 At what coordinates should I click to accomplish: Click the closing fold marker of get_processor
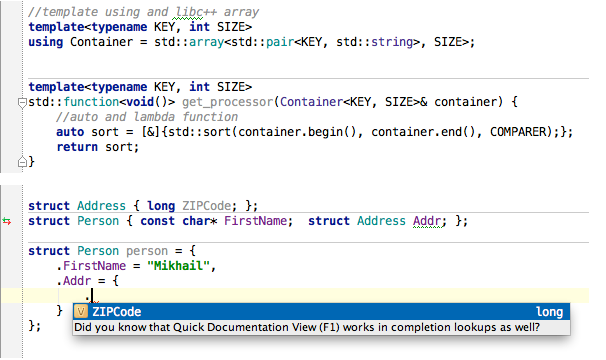point(22,162)
